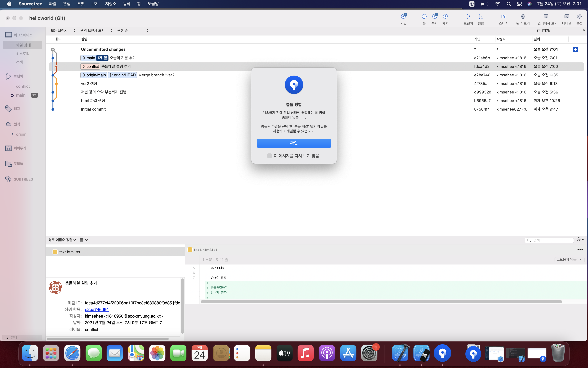Select File Status (파일 상태) in the sidebar
The height and width of the screenshot is (368, 588).
tap(22, 45)
